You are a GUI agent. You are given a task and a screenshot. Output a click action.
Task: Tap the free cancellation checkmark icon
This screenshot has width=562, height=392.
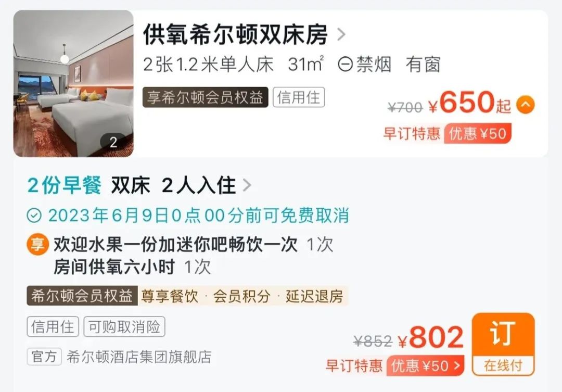click(x=34, y=216)
